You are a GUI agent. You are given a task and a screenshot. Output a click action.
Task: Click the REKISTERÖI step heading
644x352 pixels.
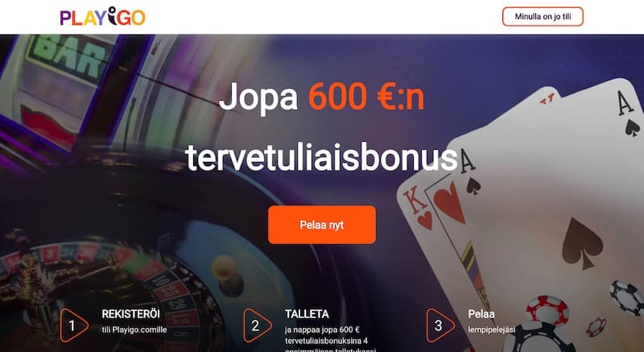[130, 314]
